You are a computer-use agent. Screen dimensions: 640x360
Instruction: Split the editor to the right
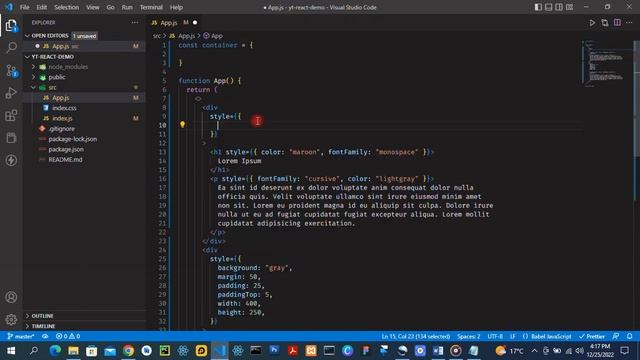(617, 22)
